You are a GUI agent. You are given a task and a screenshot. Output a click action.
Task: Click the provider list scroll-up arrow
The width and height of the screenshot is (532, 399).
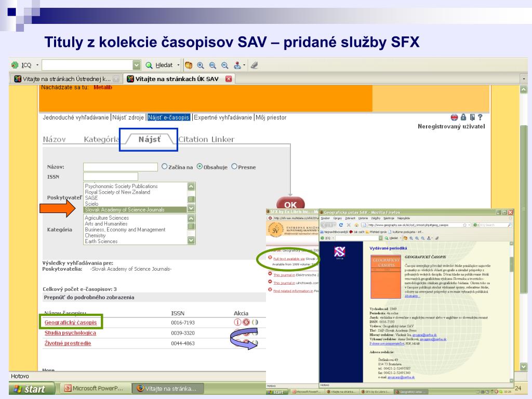point(191,187)
